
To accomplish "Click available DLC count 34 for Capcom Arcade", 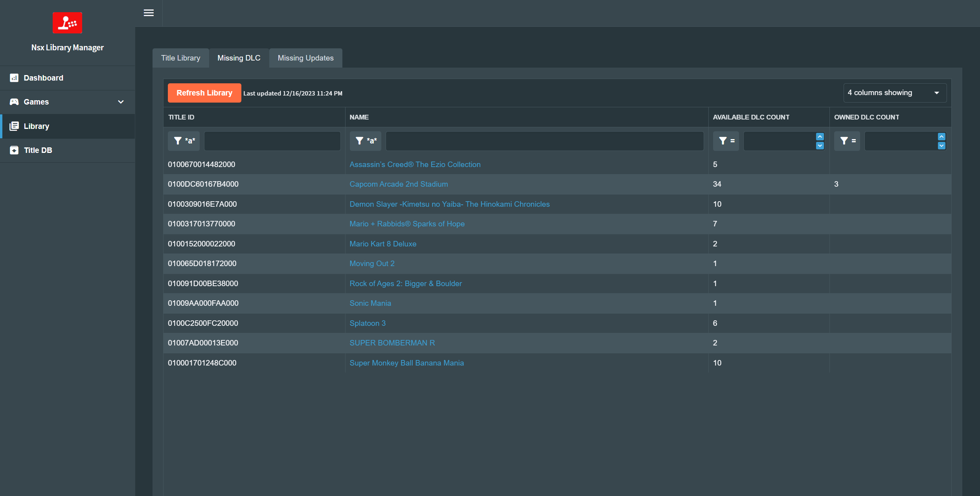I will point(717,184).
